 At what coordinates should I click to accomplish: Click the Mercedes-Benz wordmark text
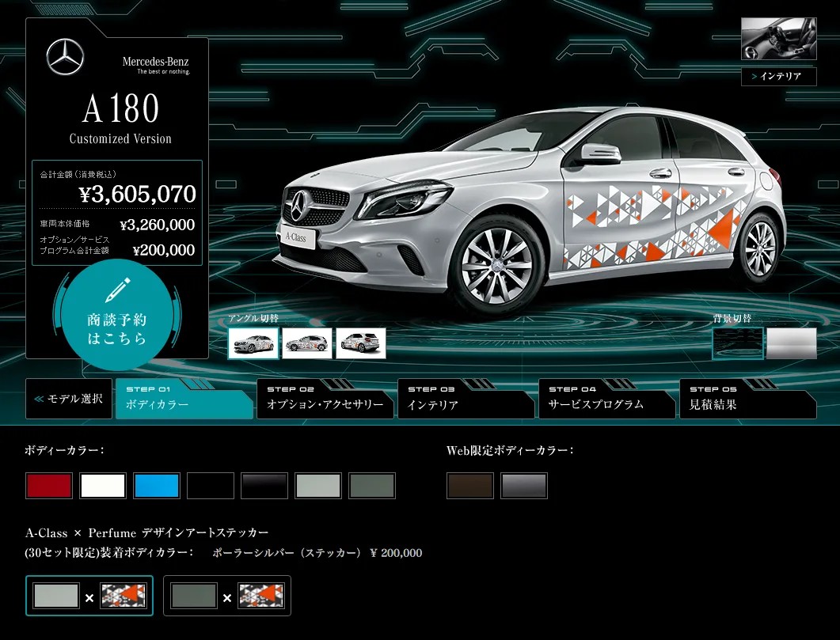coord(155,62)
